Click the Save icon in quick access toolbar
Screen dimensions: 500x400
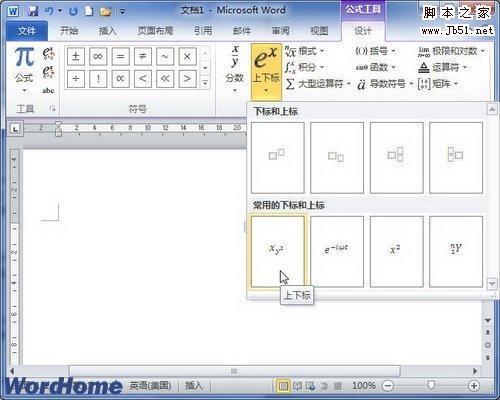click(33, 11)
